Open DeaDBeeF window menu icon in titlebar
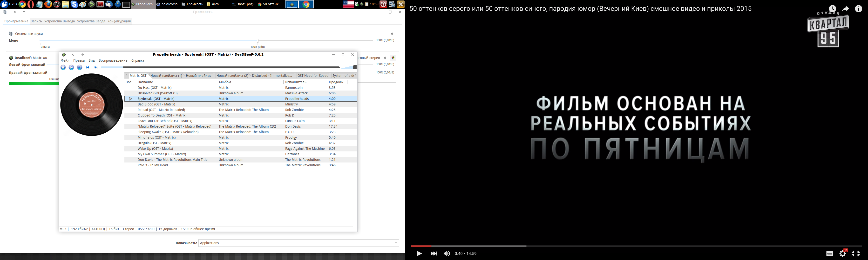This screenshot has width=868, height=260. (64, 54)
